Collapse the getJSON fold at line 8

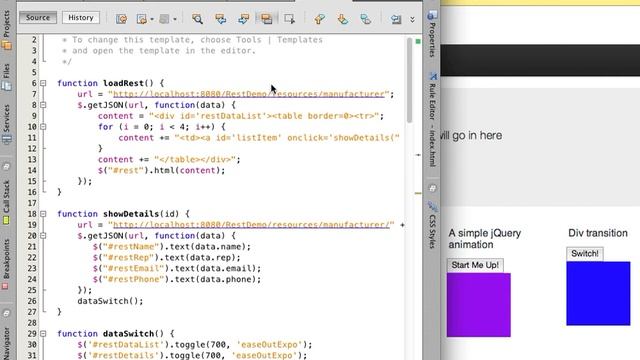(43, 105)
